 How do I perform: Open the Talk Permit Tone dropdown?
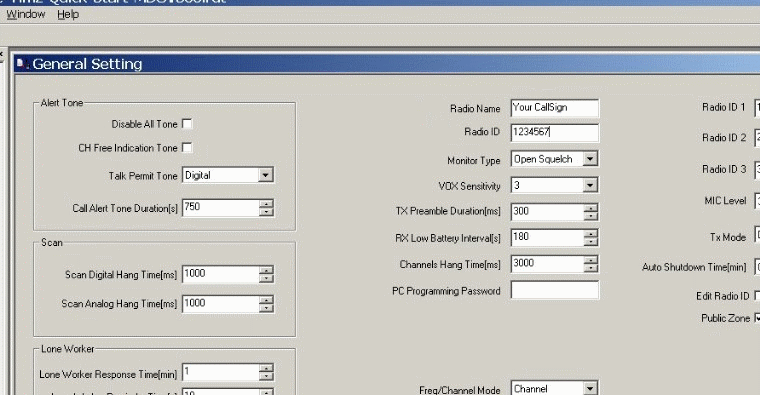click(x=265, y=175)
